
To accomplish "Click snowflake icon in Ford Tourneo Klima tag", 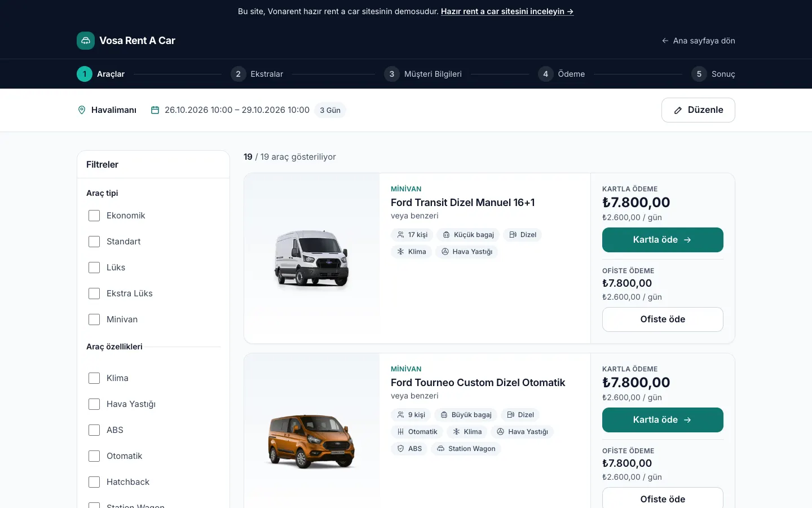I will point(456,432).
